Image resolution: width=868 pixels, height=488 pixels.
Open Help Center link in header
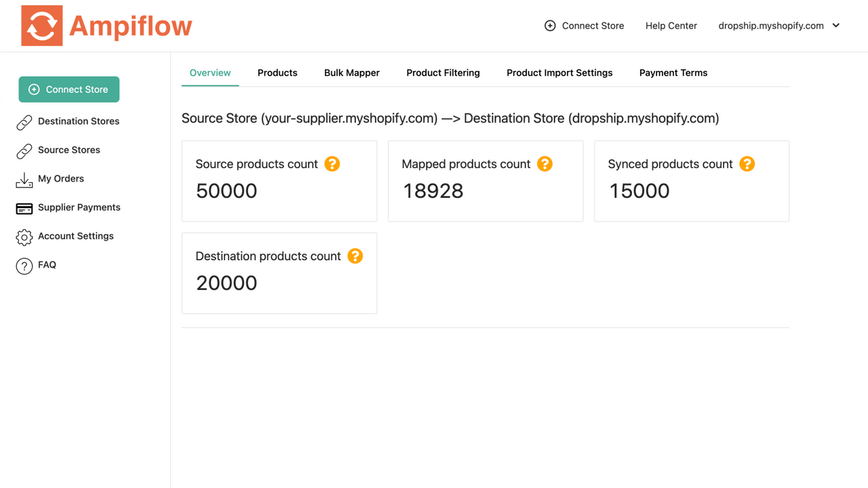pyautogui.click(x=671, y=26)
